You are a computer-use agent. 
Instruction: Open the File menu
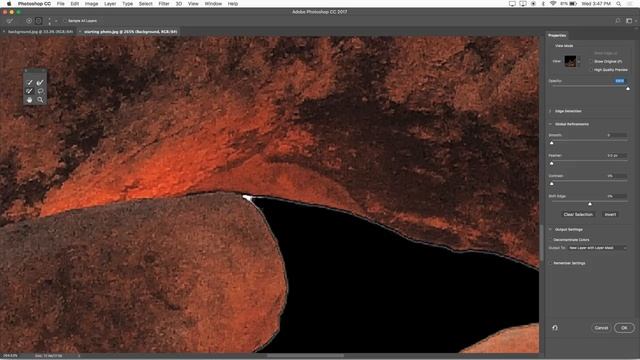pos(60,4)
